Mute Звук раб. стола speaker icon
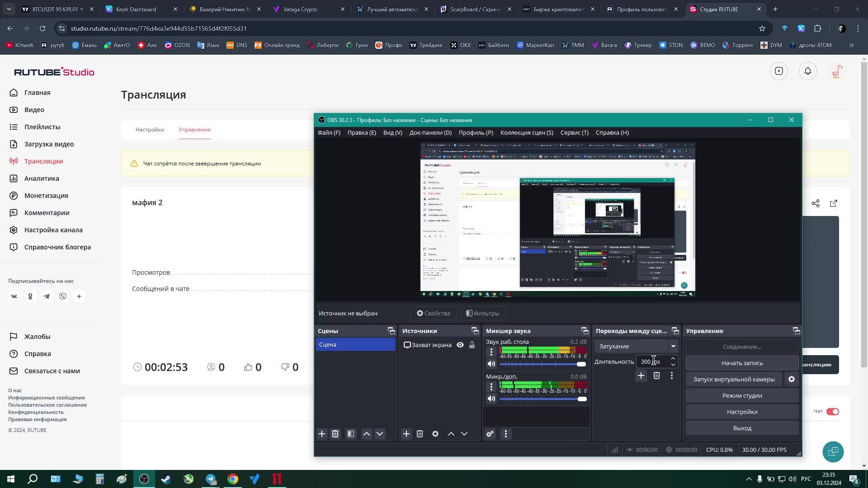This screenshot has width=868, height=488. 491,364
